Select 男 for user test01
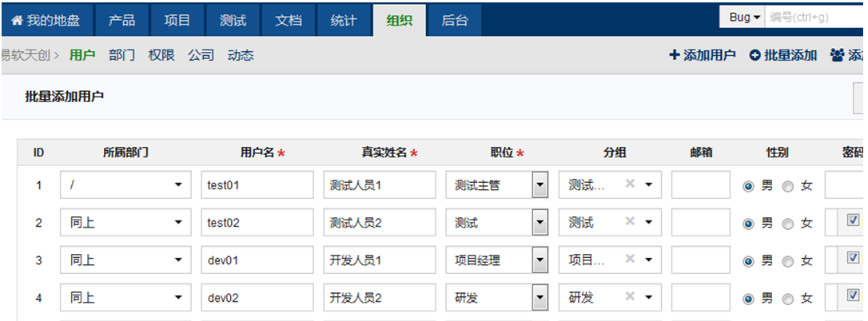Viewport: 868px width, 321px height. click(748, 187)
